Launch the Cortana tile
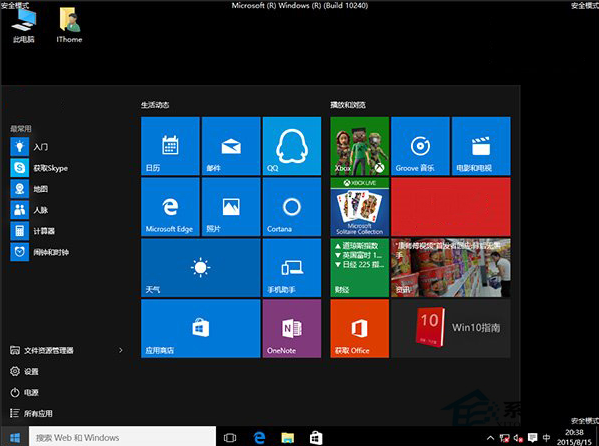 click(292, 207)
